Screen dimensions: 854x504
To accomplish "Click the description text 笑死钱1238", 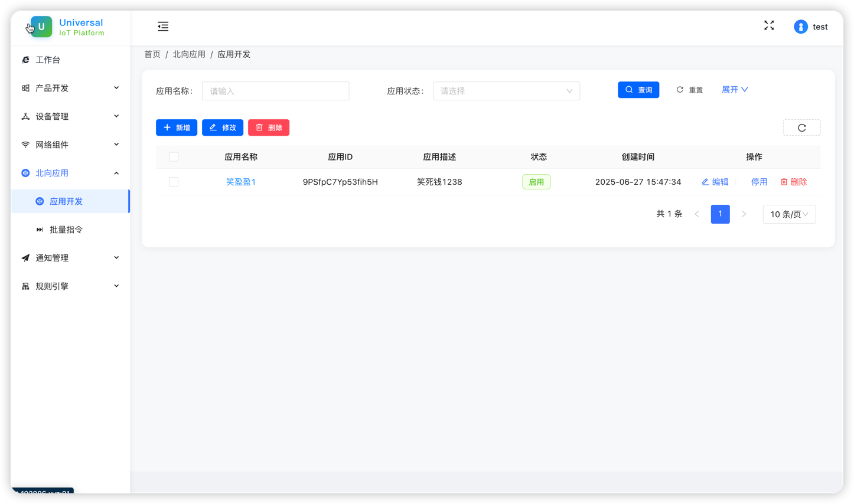I will [x=439, y=182].
